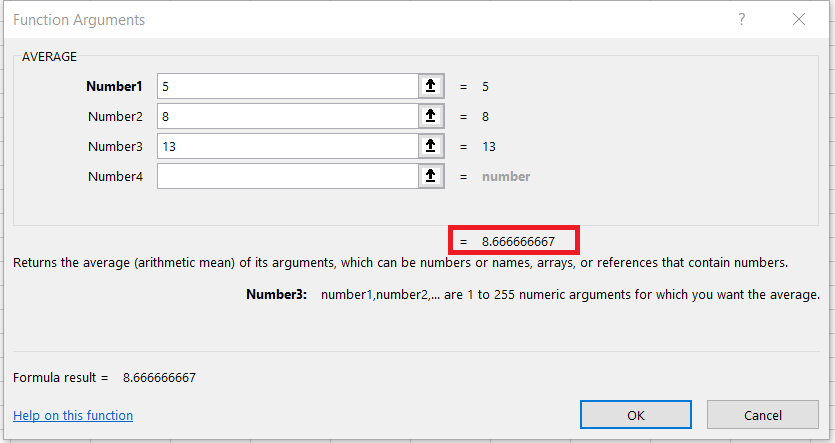Click the range picker icon for Number4

pos(430,176)
